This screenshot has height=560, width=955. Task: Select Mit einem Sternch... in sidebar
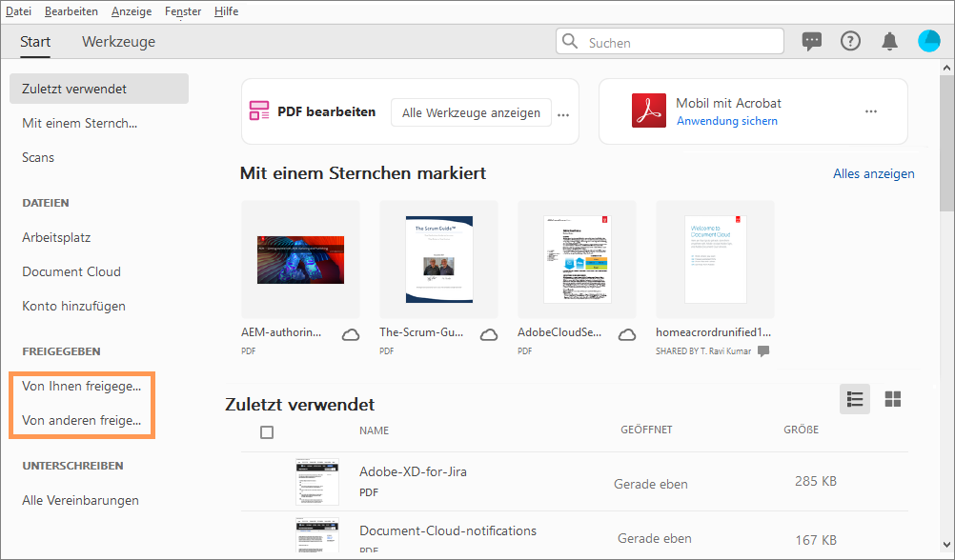coord(79,123)
